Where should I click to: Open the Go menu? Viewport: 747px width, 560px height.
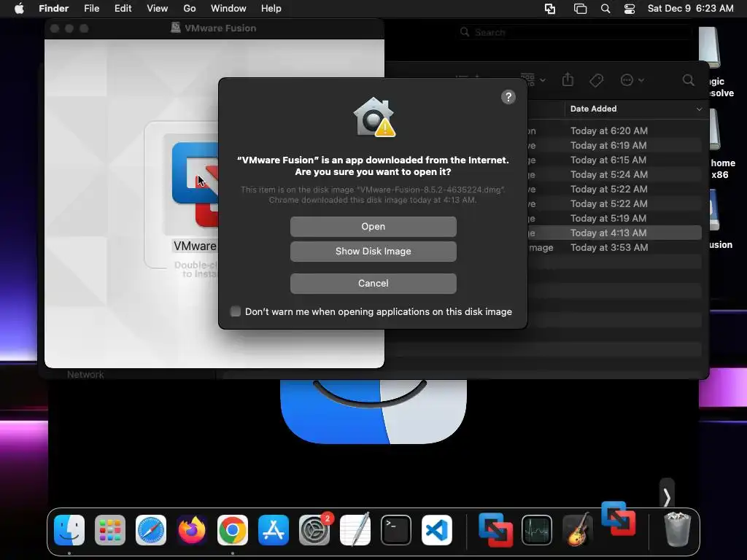point(190,9)
